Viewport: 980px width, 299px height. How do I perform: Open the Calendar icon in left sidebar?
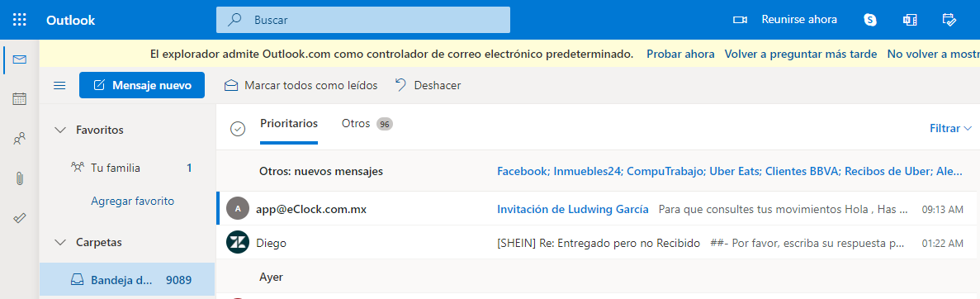click(x=19, y=99)
